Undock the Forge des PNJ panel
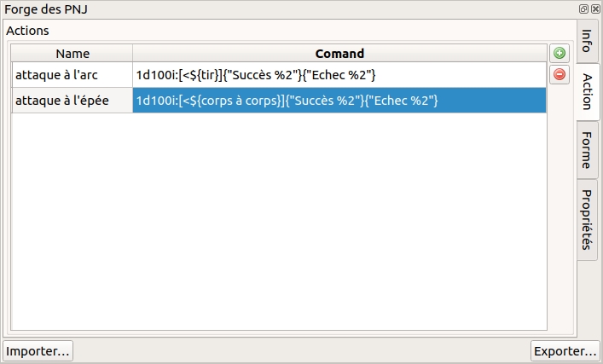Image resolution: width=603 pixels, height=364 pixels. click(x=583, y=9)
